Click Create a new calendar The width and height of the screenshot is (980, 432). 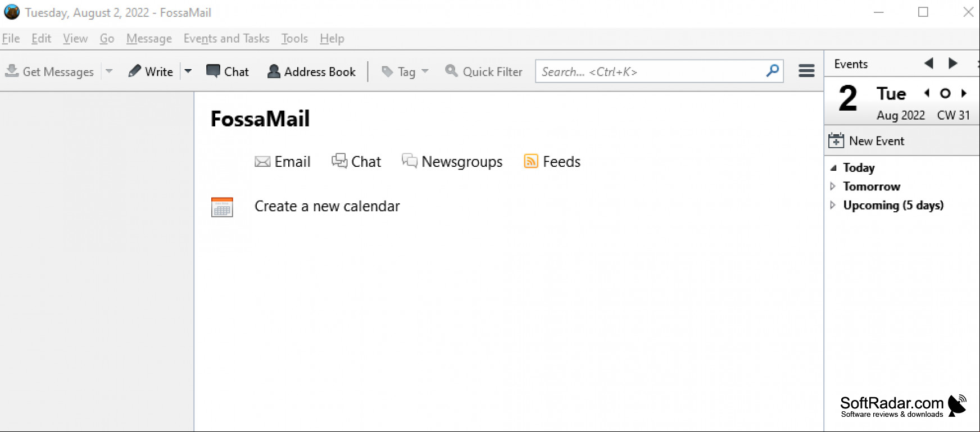(327, 206)
